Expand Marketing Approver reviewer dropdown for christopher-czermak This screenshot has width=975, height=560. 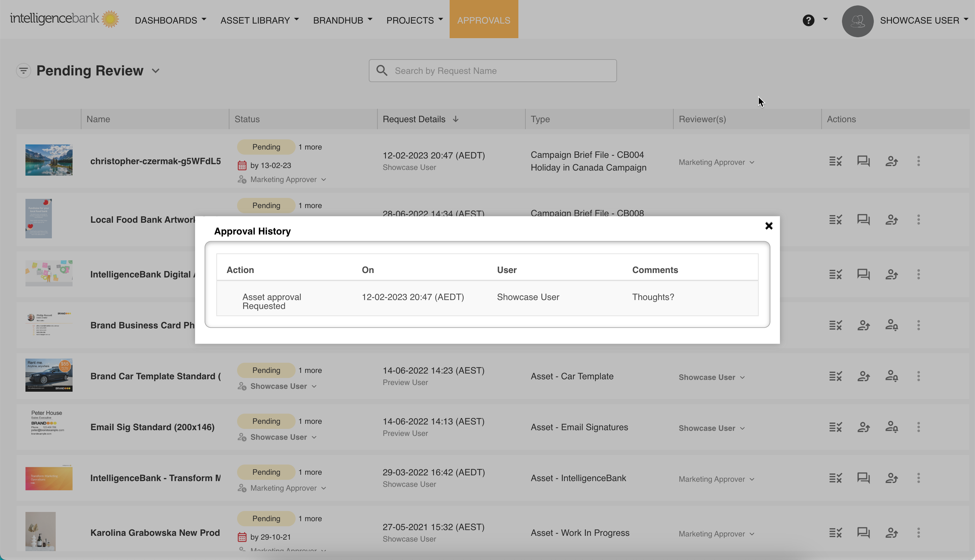(752, 162)
